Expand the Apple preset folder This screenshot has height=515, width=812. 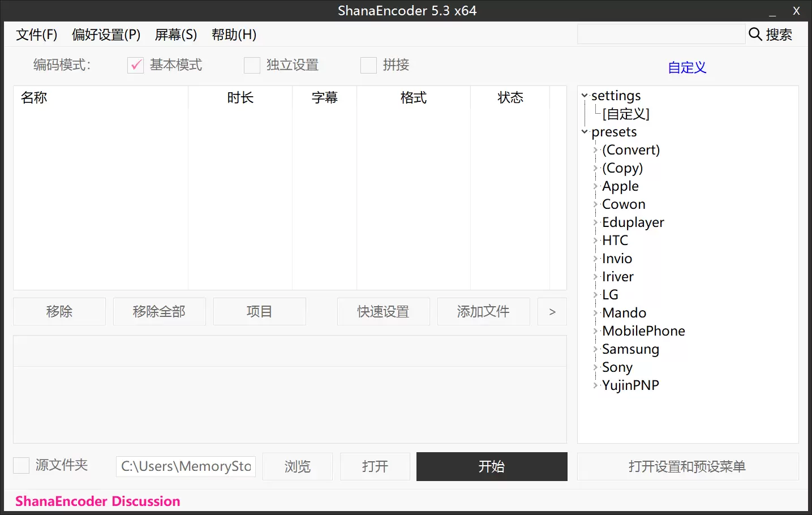tap(595, 186)
